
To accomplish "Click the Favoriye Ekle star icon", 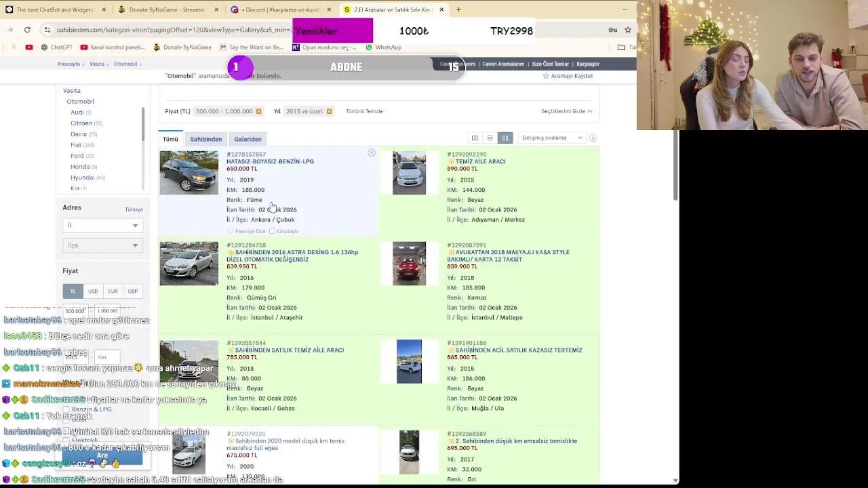I will 231,231.
